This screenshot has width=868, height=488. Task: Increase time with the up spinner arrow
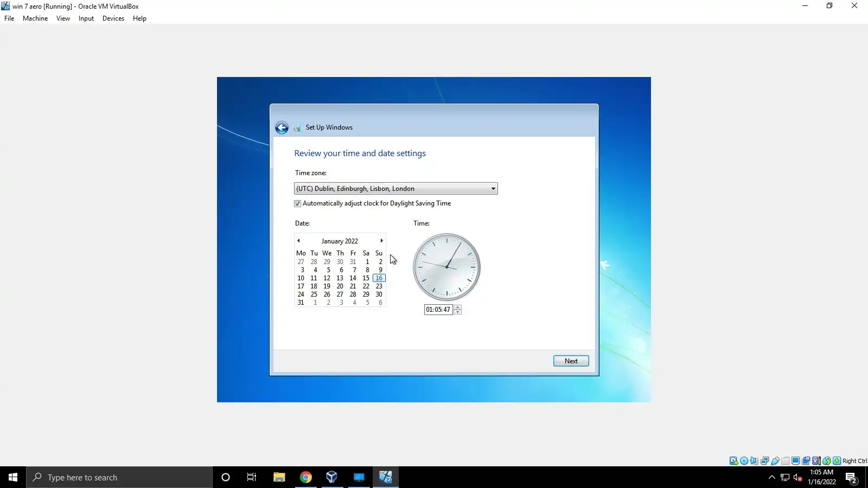pos(458,307)
